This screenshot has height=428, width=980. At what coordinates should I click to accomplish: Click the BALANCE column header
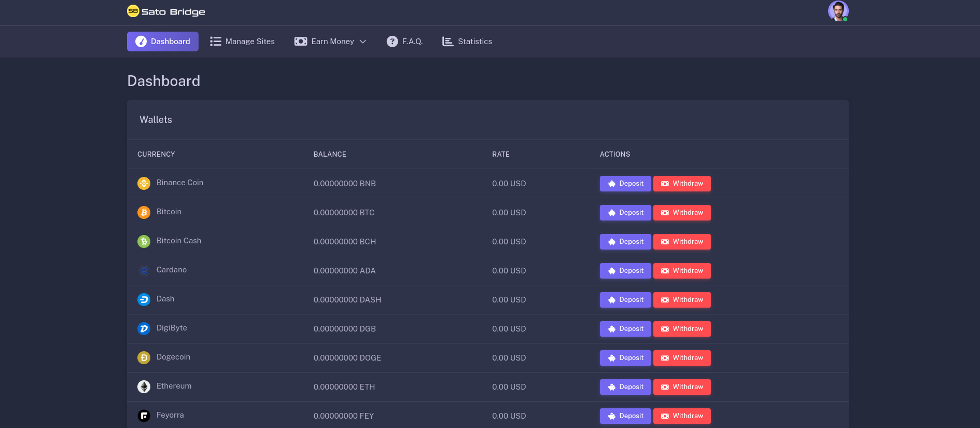point(330,154)
